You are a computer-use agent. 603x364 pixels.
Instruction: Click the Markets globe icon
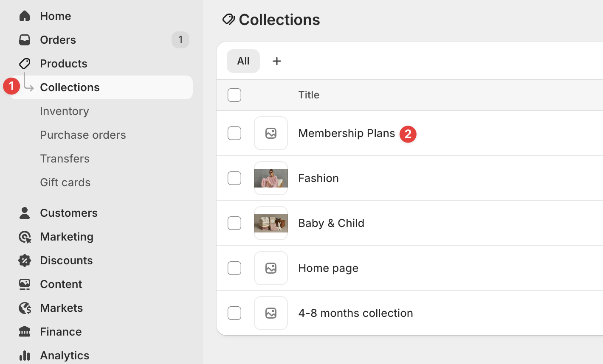25,308
